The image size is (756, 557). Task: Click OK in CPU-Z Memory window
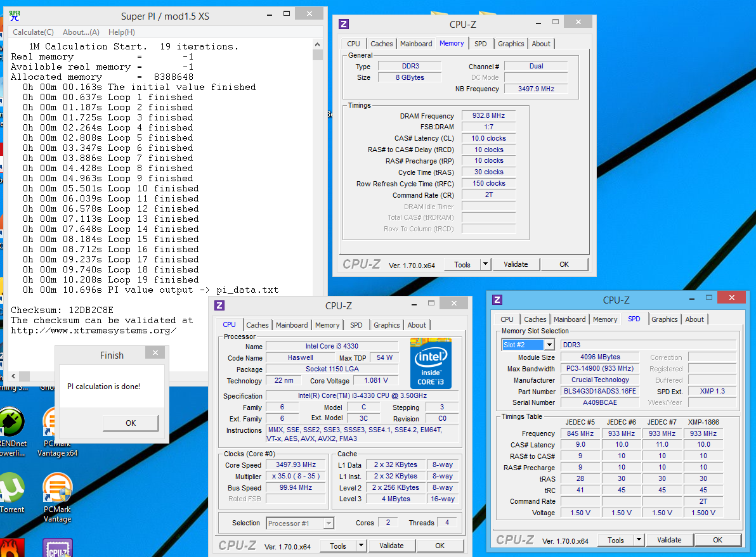coord(564,264)
